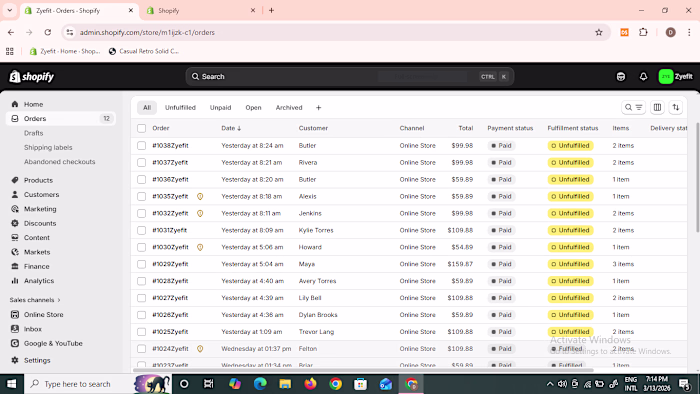Select the All orders tab
Image resolution: width=700 pixels, height=394 pixels.
[x=147, y=108]
